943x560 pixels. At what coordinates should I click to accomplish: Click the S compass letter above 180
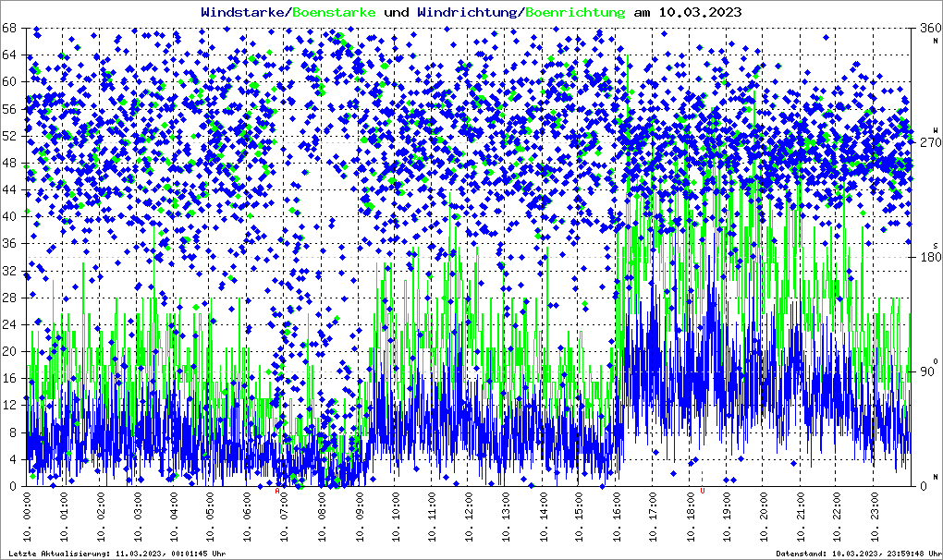(936, 245)
